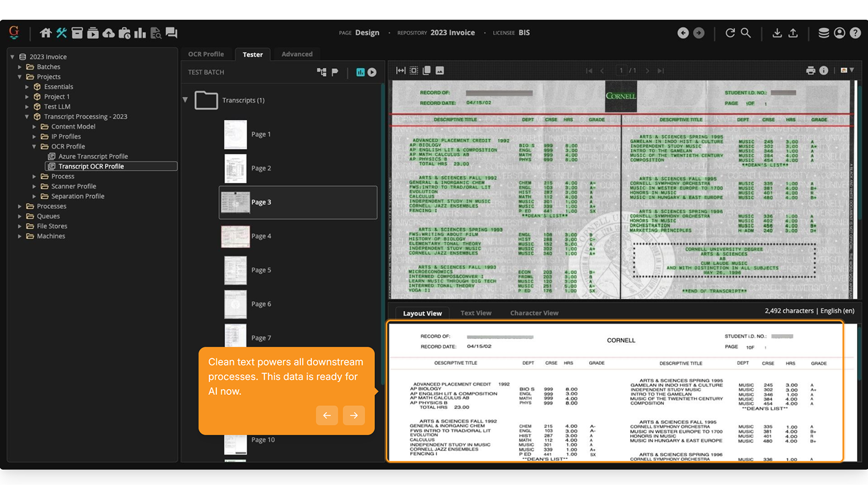Switch to the OCR Profile tab

206,54
